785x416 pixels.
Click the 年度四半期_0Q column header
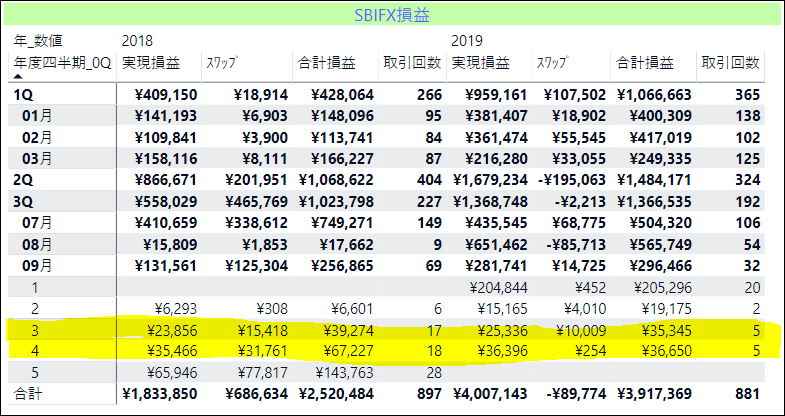[62, 63]
